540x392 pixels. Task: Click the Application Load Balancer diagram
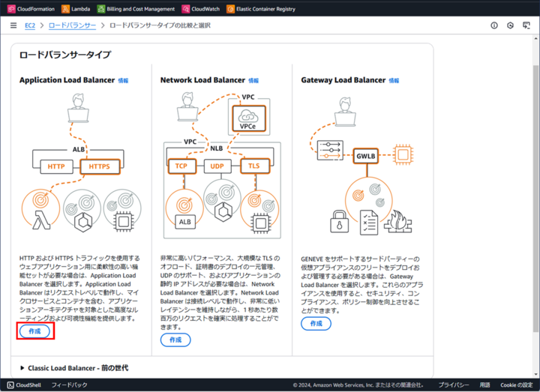pyautogui.click(x=81, y=162)
